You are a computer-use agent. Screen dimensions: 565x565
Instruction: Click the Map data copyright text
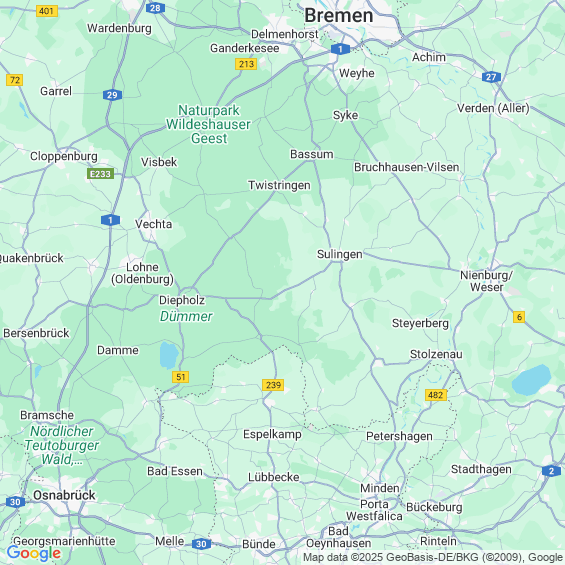[434, 557]
